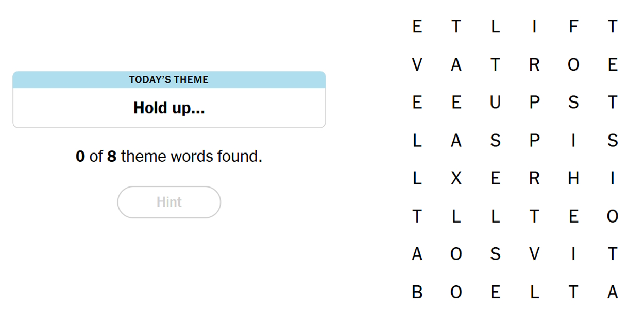Select the letter B in the bottom row
Screen dimensions: 644x323
tap(416, 292)
